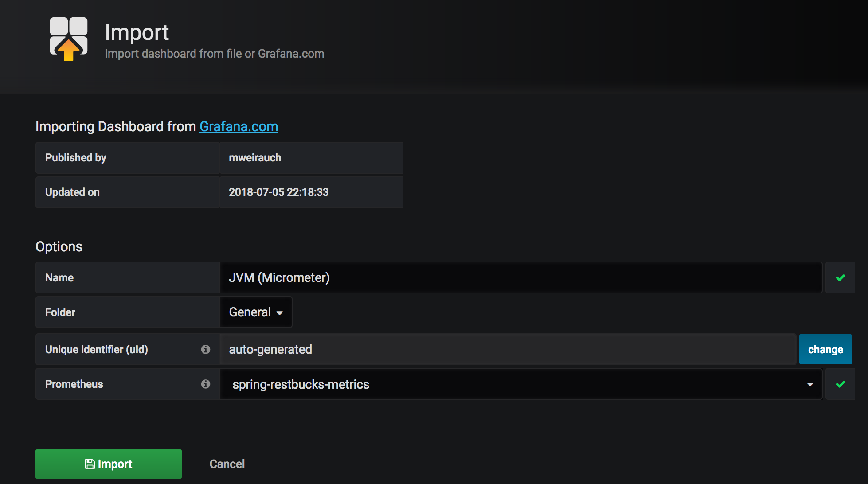Click the Updated on timestamp row
This screenshot has height=484, width=868.
pyautogui.click(x=279, y=192)
